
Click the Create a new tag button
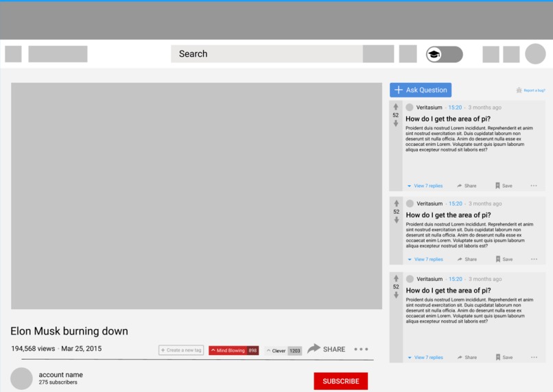pyautogui.click(x=181, y=350)
